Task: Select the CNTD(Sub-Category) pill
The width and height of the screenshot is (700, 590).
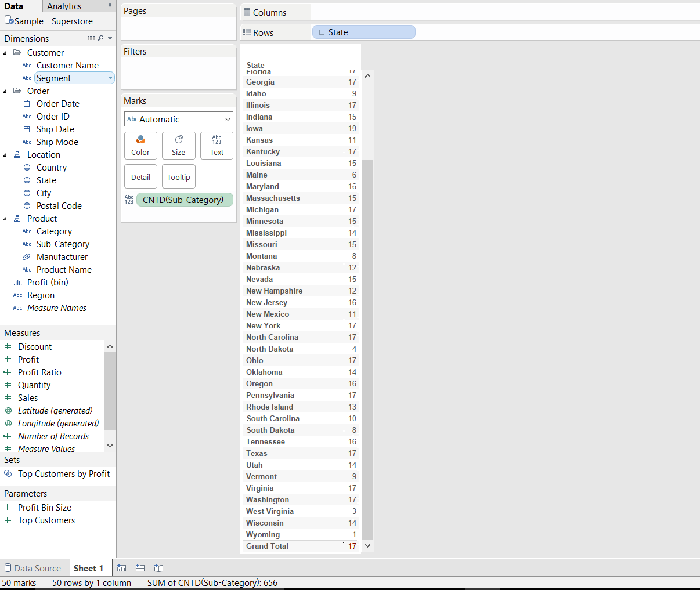Action: click(x=184, y=200)
